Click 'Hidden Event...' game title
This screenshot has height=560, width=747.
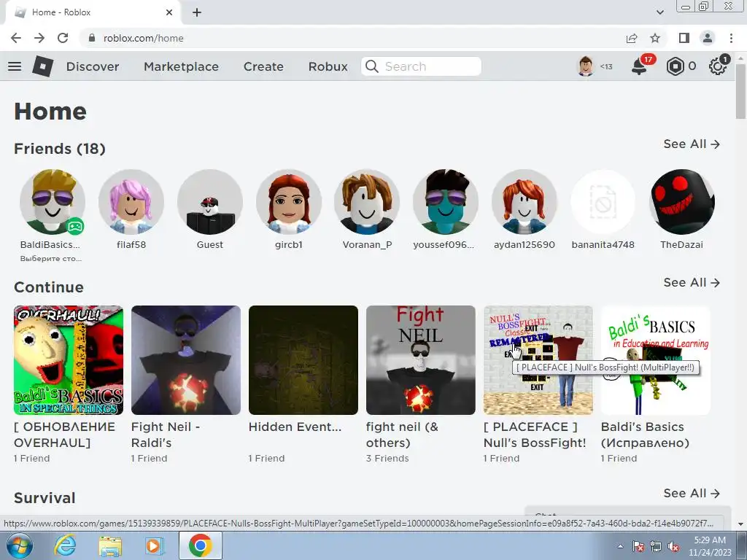pos(295,427)
